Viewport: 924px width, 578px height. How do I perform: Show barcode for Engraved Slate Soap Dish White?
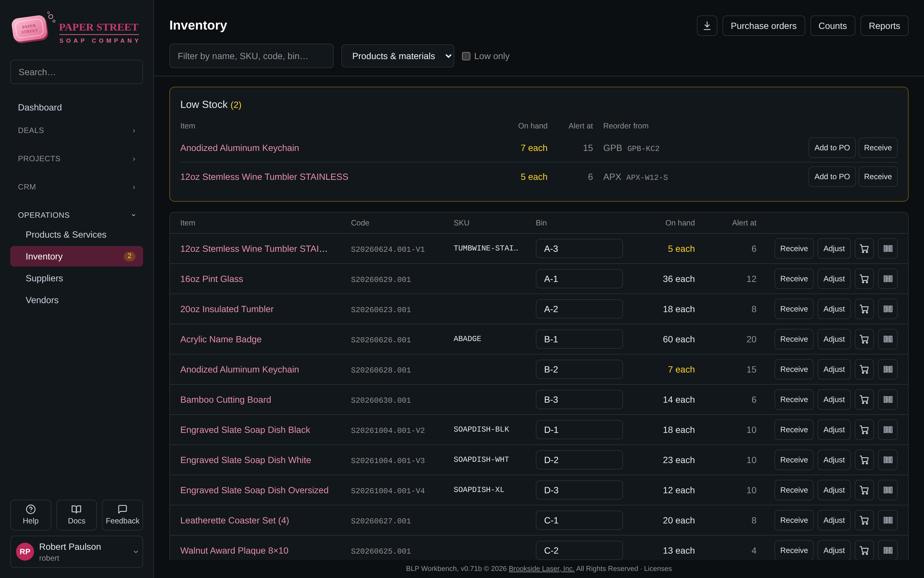pos(888,460)
